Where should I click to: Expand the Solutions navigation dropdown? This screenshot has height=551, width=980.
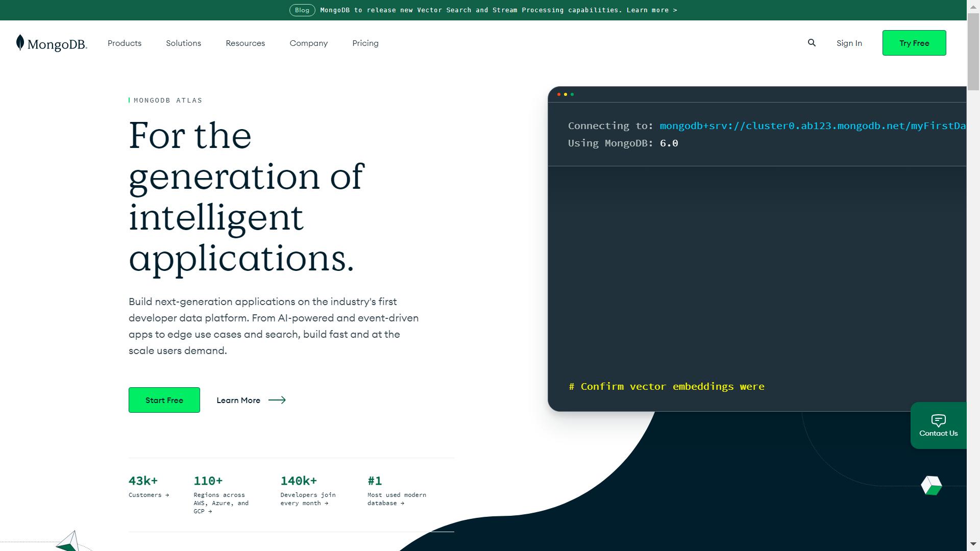point(183,43)
